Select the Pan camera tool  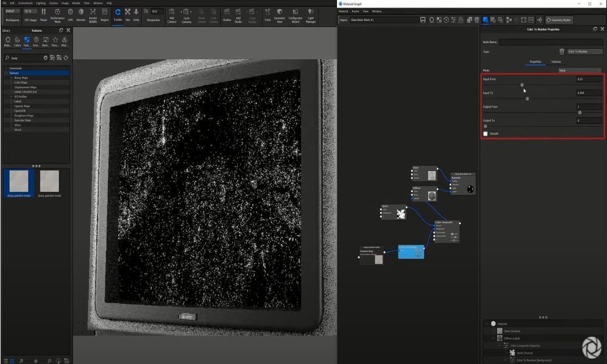pos(128,13)
